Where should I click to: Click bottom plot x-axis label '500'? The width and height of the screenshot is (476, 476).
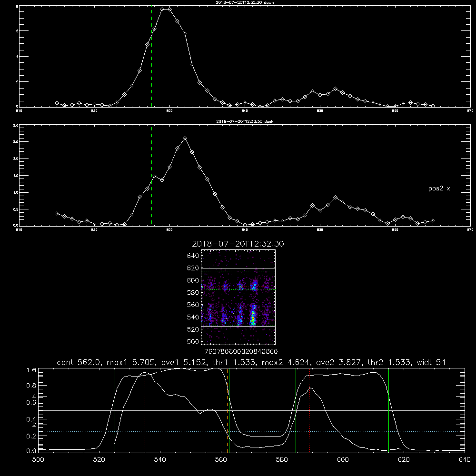coord(38,460)
